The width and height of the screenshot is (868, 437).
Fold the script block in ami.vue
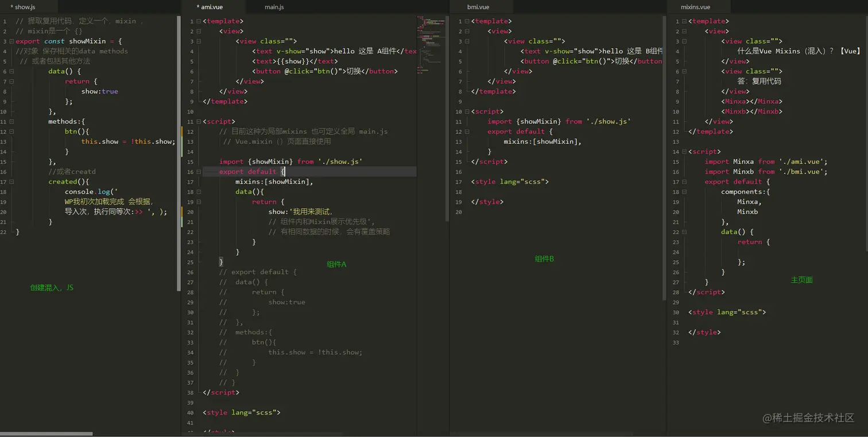tap(199, 122)
